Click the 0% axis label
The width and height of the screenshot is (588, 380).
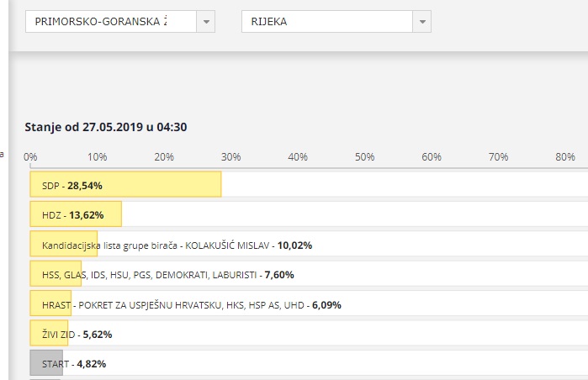(30, 156)
